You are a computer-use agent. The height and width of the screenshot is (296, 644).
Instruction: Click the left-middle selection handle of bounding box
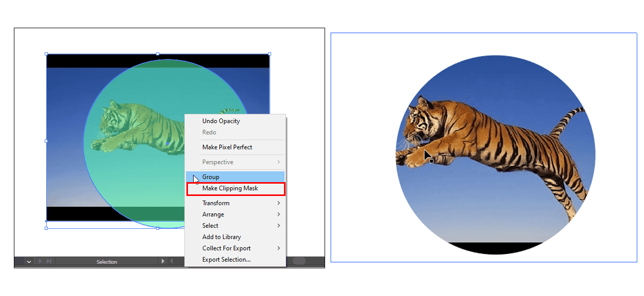[x=46, y=141]
